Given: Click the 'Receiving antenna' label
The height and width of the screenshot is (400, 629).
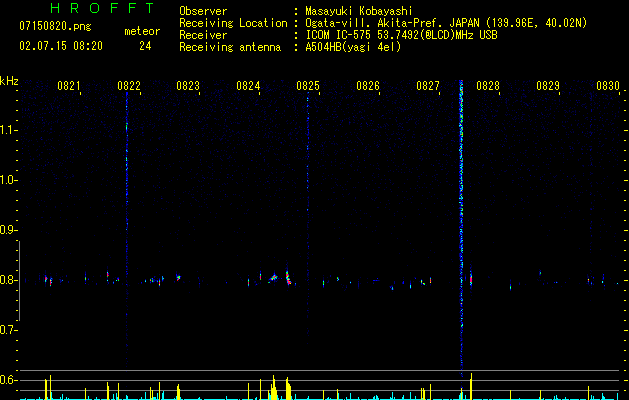Looking at the screenshot, I should pyautogui.click(x=230, y=47).
